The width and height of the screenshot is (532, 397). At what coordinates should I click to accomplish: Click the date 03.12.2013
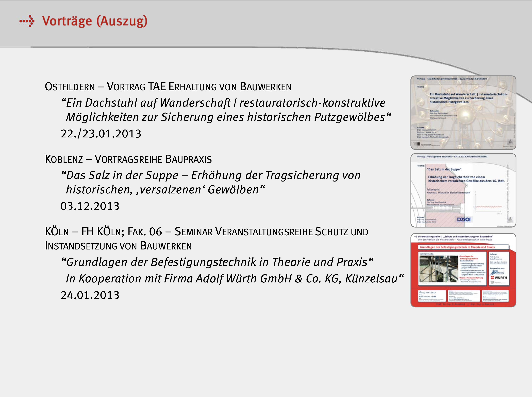coord(90,206)
